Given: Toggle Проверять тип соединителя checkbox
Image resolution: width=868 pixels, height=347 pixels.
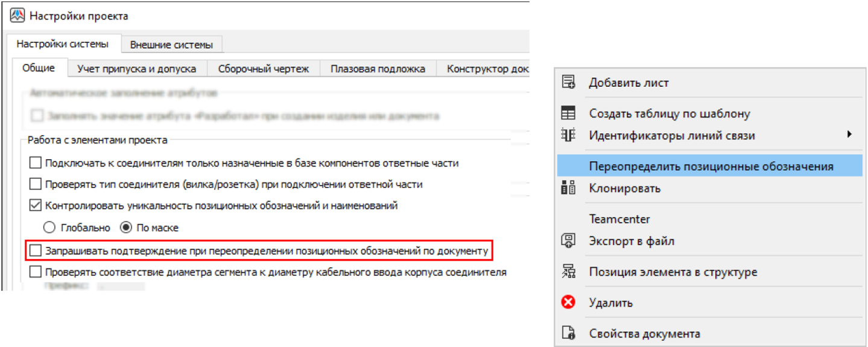Looking at the screenshot, I should click(x=36, y=184).
